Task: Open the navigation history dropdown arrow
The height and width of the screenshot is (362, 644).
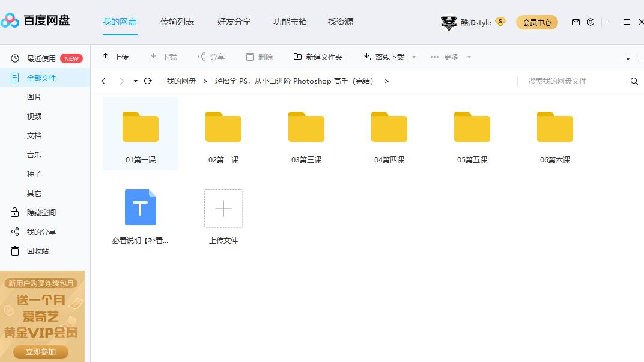Action: tap(136, 81)
